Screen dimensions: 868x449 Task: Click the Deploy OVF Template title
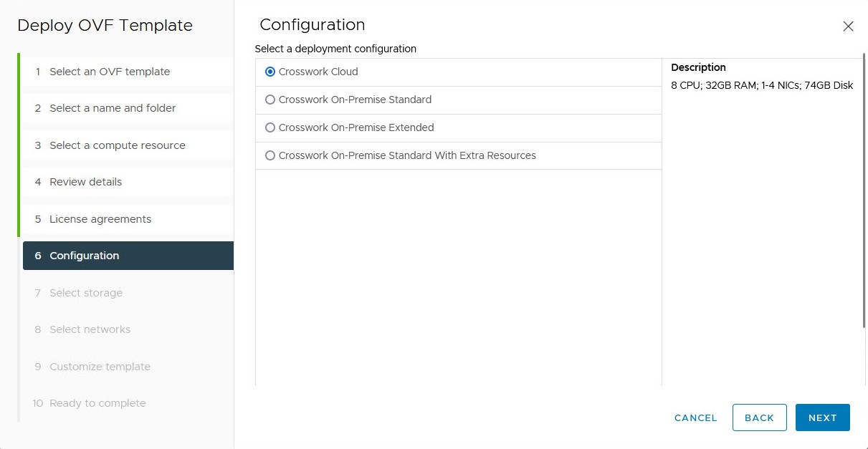(105, 26)
